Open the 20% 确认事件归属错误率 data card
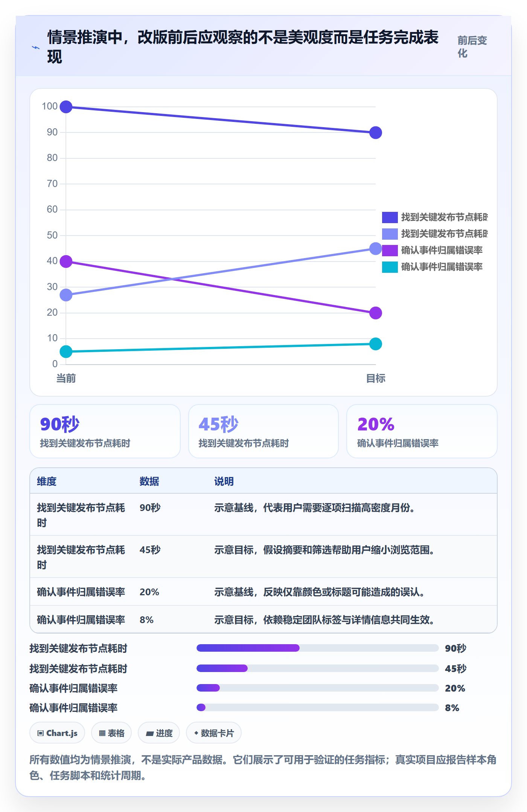Viewport: 527px width, 812px height. coord(422,431)
